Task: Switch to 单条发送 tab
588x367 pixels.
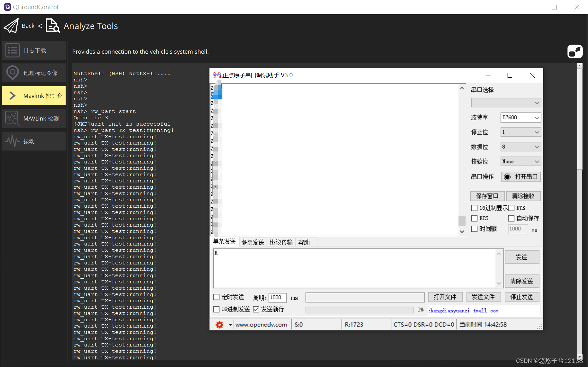Action: click(224, 242)
